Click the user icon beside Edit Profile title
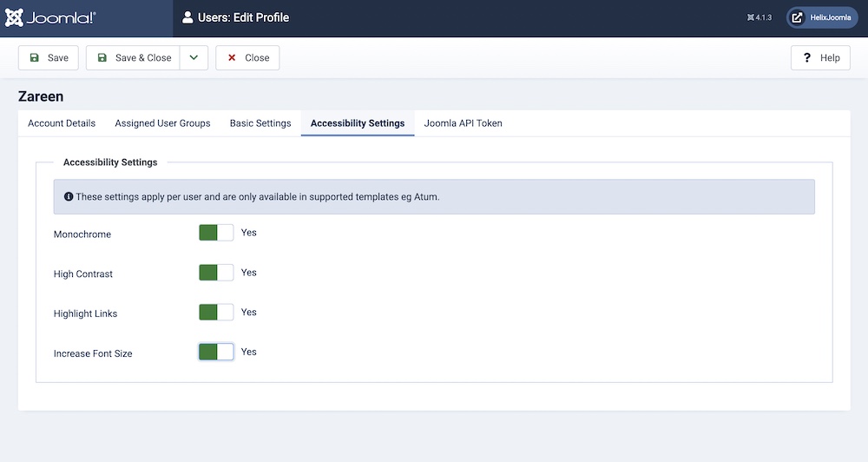Viewport: 868px width, 462px height. [x=187, y=17]
